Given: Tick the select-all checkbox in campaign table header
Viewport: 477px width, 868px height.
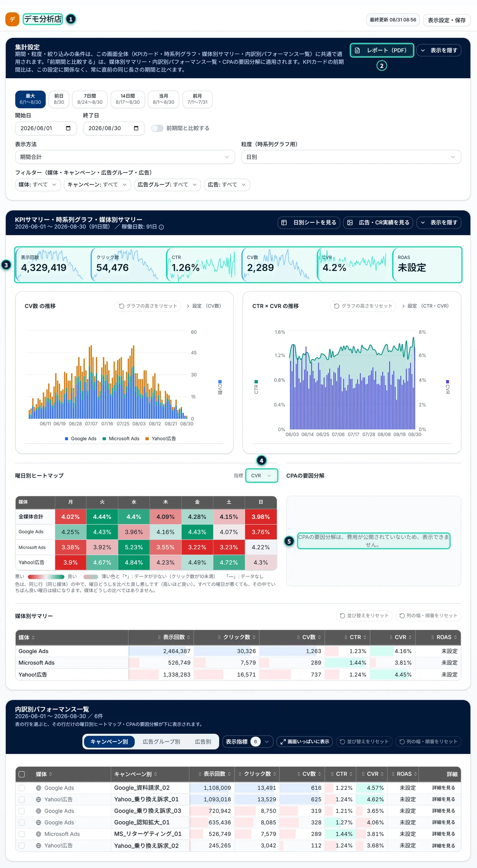Looking at the screenshot, I should coord(22,774).
